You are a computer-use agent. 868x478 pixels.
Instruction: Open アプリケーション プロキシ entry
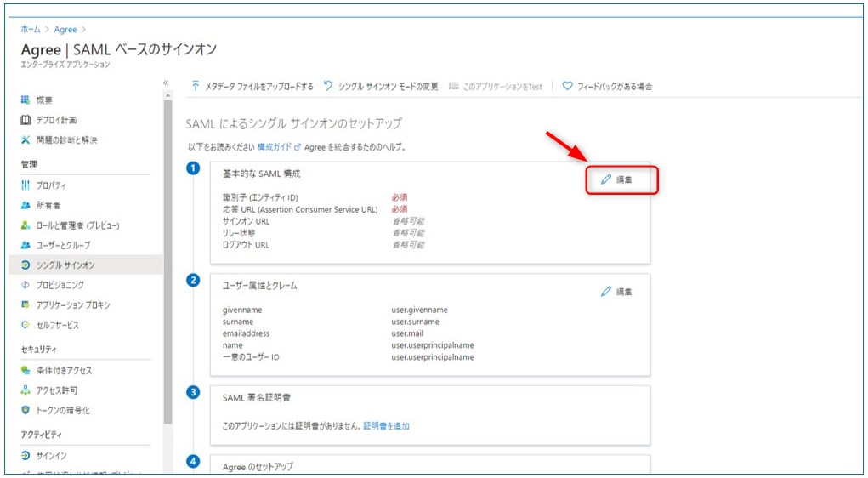pyautogui.click(x=73, y=305)
